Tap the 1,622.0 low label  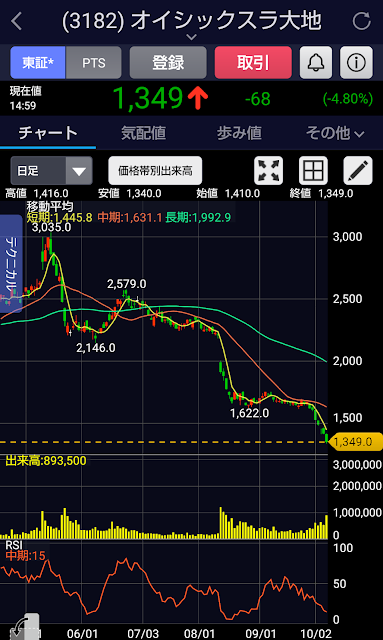249,413
